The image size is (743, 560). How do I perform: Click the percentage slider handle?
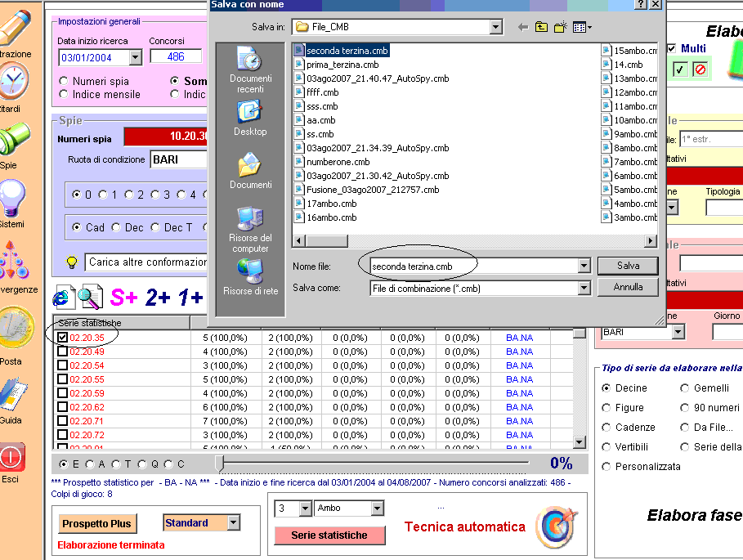pyautogui.click(x=219, y=464)
